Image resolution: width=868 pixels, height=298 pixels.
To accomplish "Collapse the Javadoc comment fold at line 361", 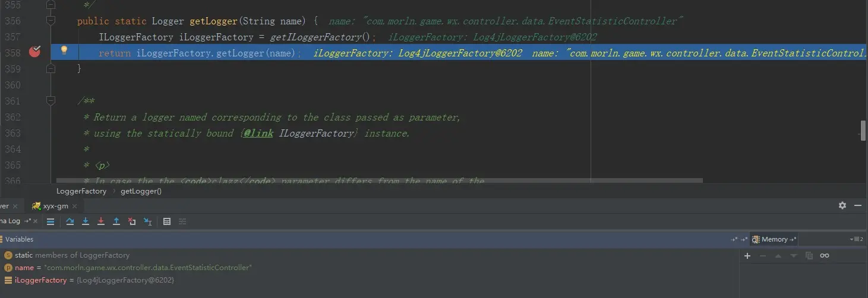I will pos(51,101).
